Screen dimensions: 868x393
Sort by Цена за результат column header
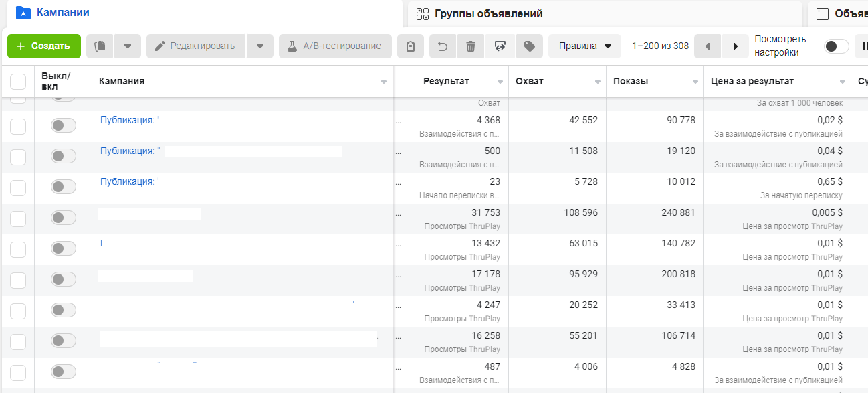tap(753, 82)
